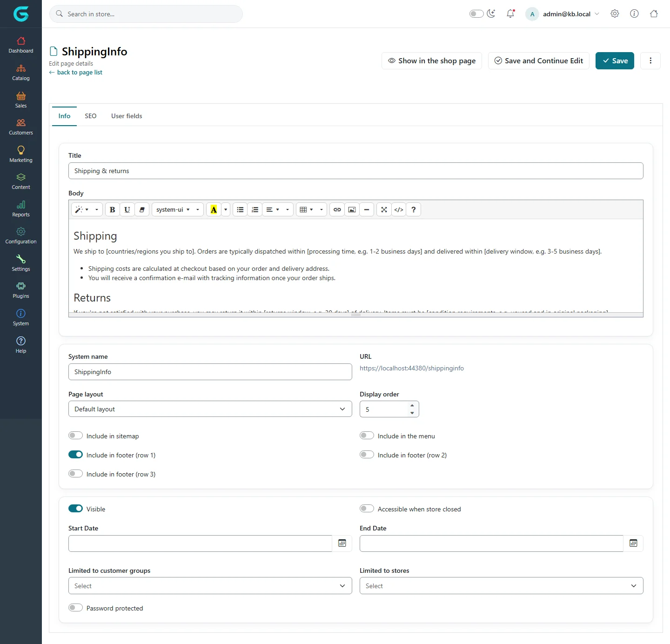Switch to the SEO tab

91,116
